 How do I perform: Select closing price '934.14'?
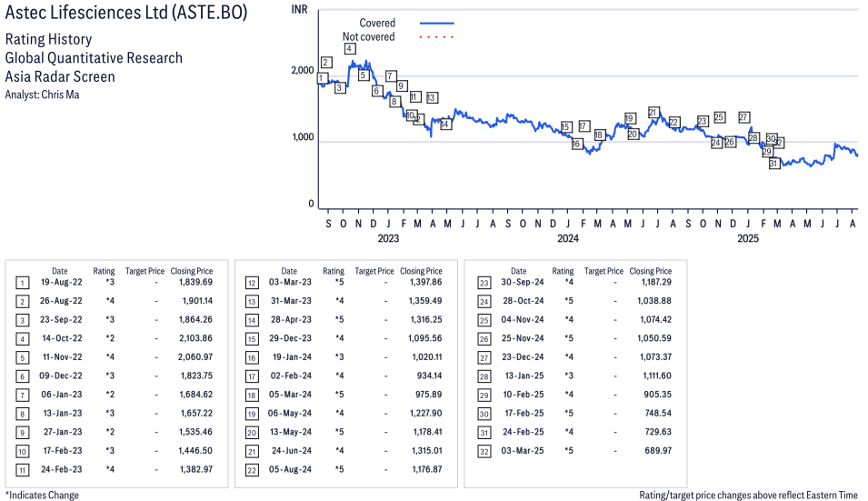pos(430,376)
